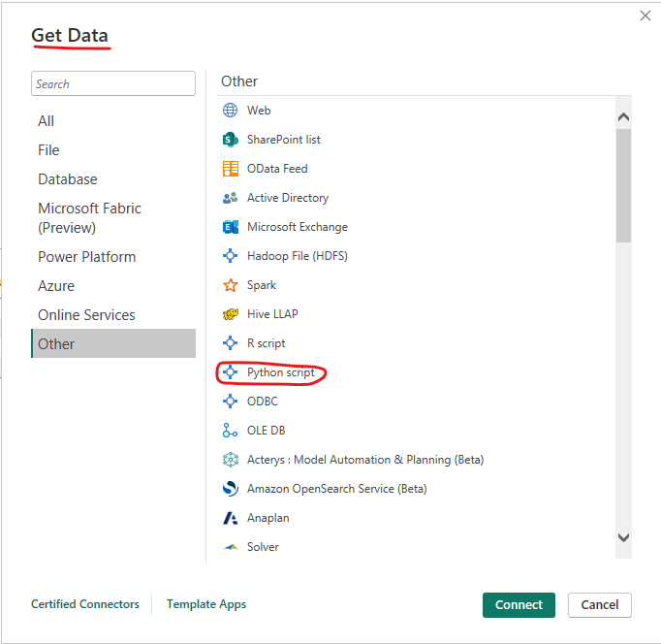Image resolution: width=661 pixels, height=644 pixels.
Task: Open the Template Apps link
Action: click(206, 604)
